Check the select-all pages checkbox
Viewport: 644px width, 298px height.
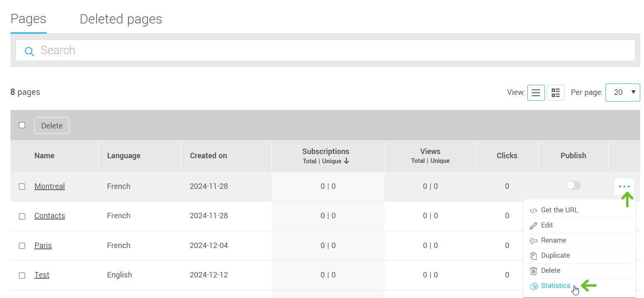tap(22, 125)
